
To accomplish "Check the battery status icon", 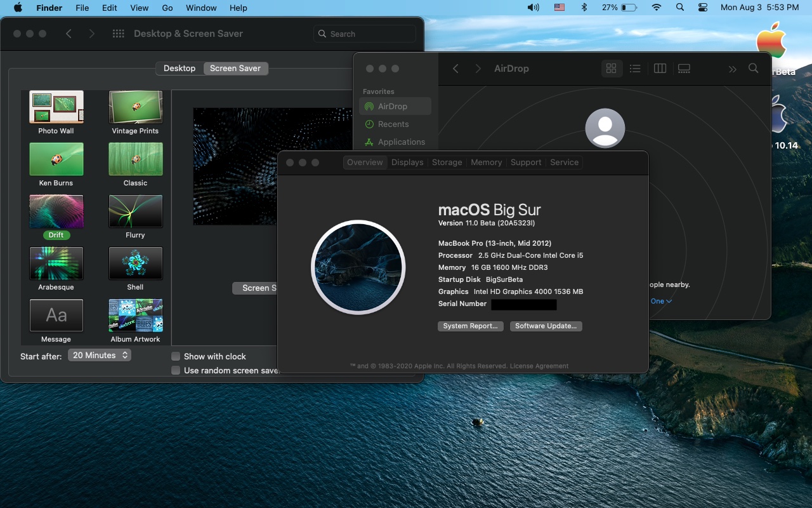I will (629, 8).
